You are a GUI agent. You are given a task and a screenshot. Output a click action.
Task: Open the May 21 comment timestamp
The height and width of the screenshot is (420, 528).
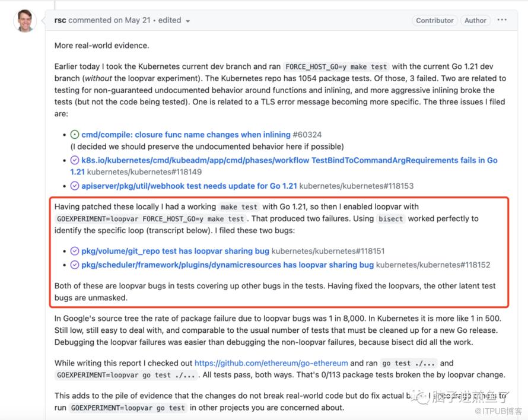[138, 20]
